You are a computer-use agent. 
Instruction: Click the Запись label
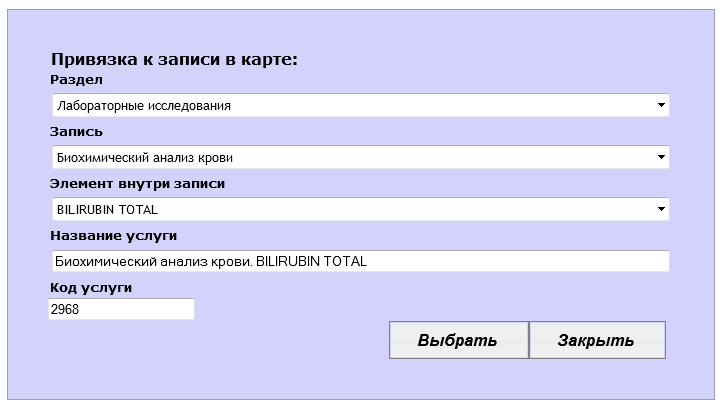click(x=76, y=132)
